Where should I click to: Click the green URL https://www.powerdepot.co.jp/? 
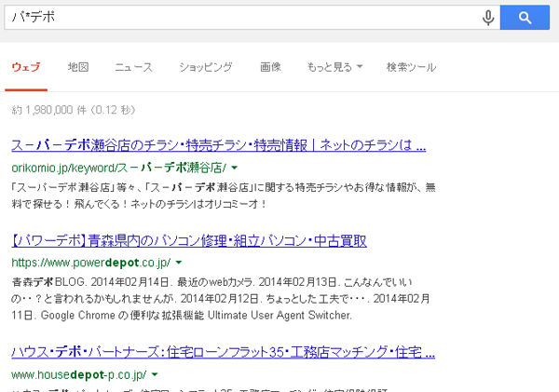[x=91, y=263]
